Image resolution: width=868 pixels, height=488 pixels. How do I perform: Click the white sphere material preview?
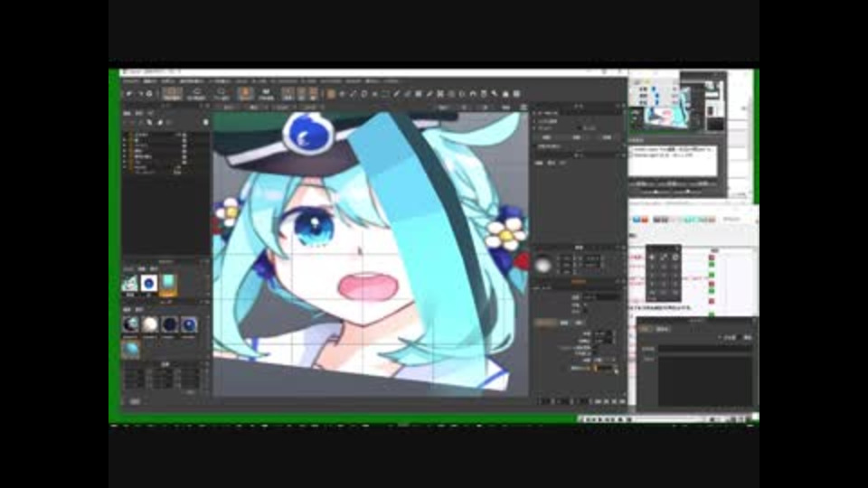(543, 265)
